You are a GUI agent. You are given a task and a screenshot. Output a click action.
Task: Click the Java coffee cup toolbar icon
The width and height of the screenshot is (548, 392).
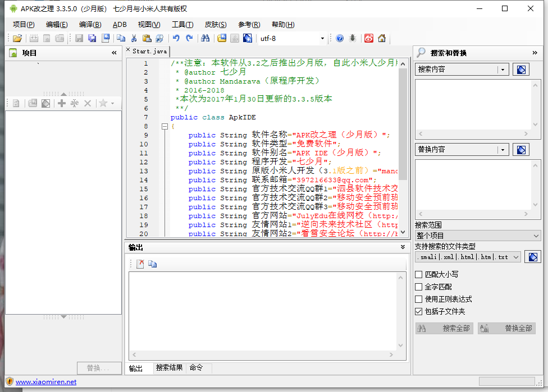click(x=235, y=38)
